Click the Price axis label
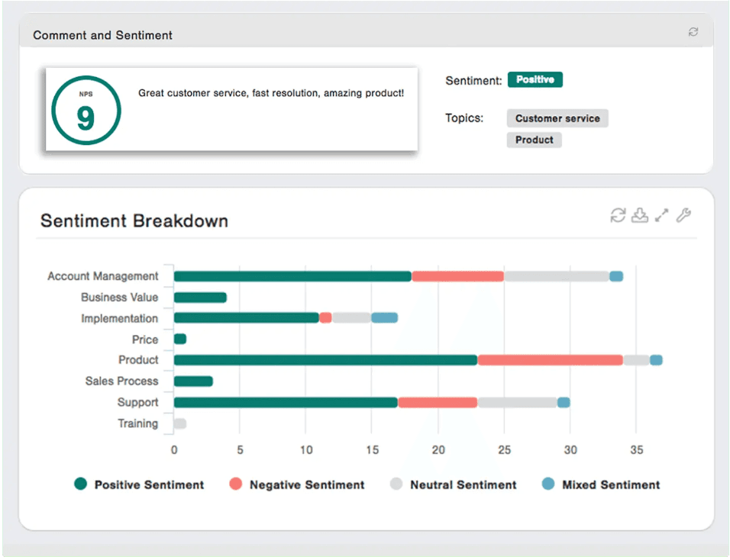The height and width of the screenshot is (560, 730). coord(145,340)
